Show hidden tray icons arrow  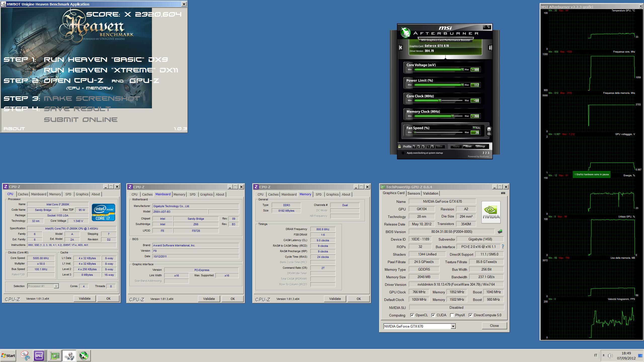(603, 355)
